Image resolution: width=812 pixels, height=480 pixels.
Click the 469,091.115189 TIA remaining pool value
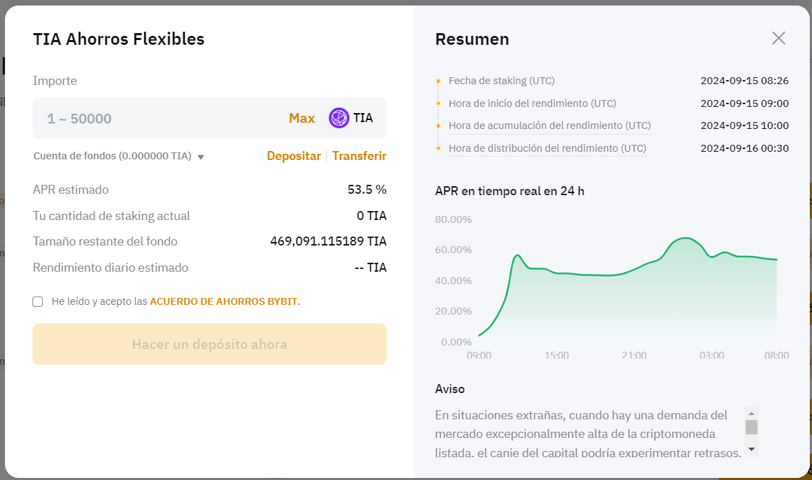coord(328,241)
